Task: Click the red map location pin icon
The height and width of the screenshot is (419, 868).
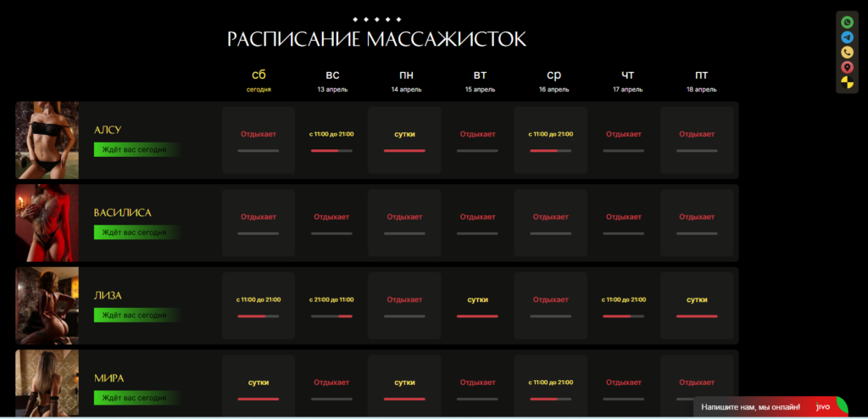Action: tap(847, 67)
